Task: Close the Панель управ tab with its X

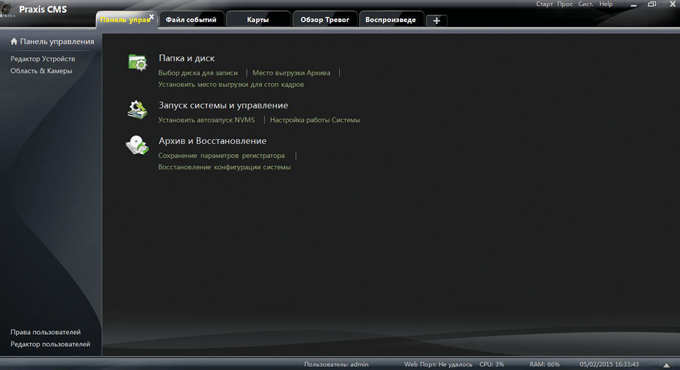Action: 151,16
